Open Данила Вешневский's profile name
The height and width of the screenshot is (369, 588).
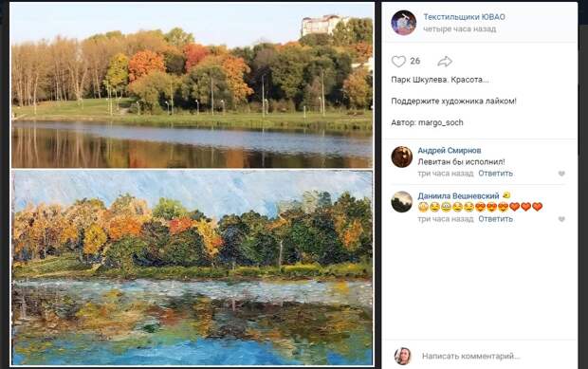458,195
